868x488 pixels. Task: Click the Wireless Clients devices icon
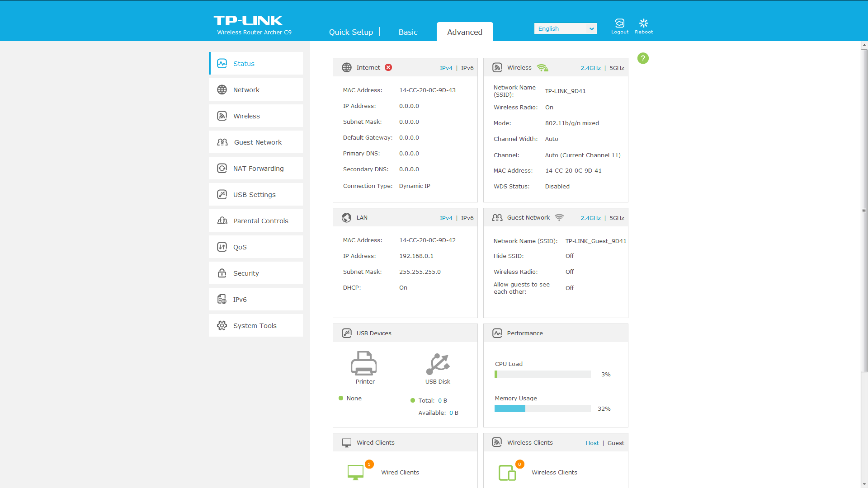507,473
